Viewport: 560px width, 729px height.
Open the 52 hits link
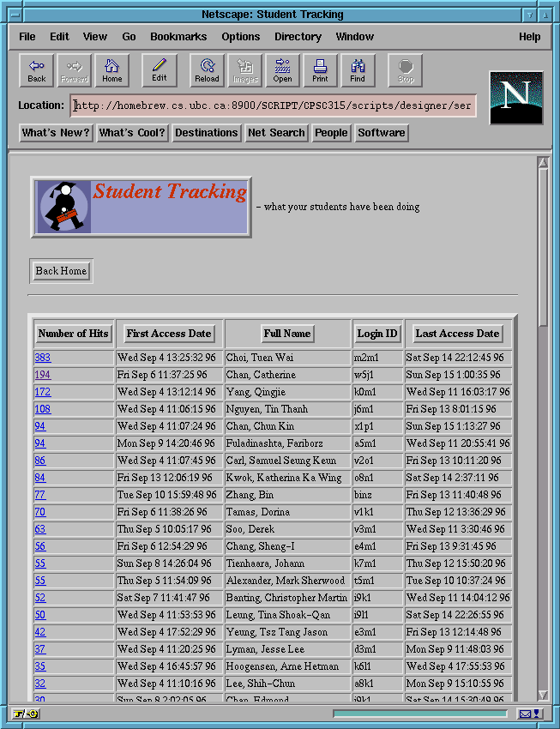pos(40,598)
